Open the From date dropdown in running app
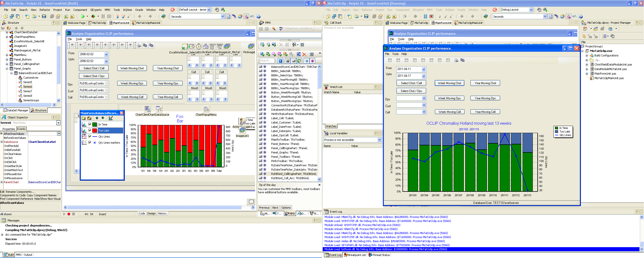The height and width of the screenshot is (258, 644). click(x=424, y=69)
